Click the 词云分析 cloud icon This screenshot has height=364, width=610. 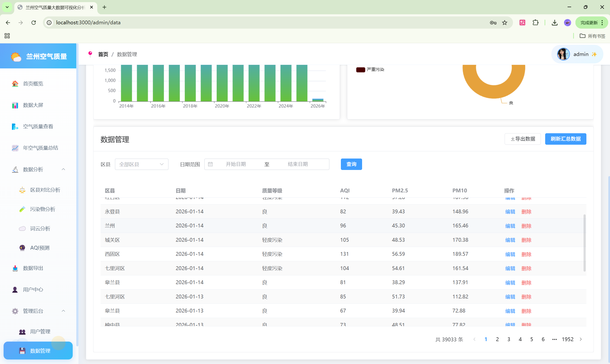(x=22, y=229)
